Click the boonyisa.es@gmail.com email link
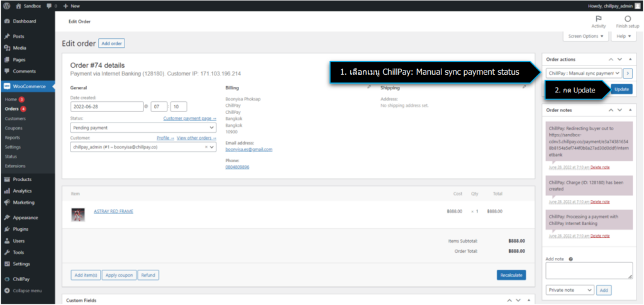 249,150
